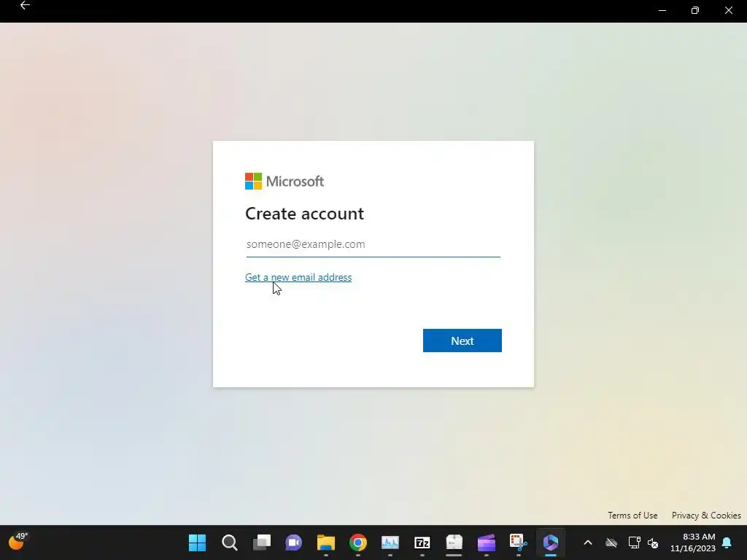The image size is (747, 560).
Task: Click the email address input field
Action: (373, 244)
